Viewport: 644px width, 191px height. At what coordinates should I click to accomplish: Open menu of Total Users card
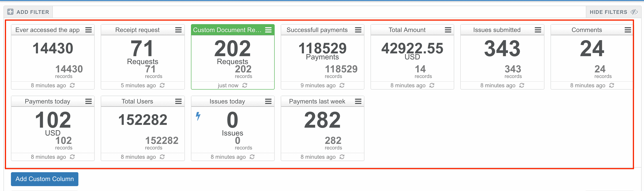point(178,101)
